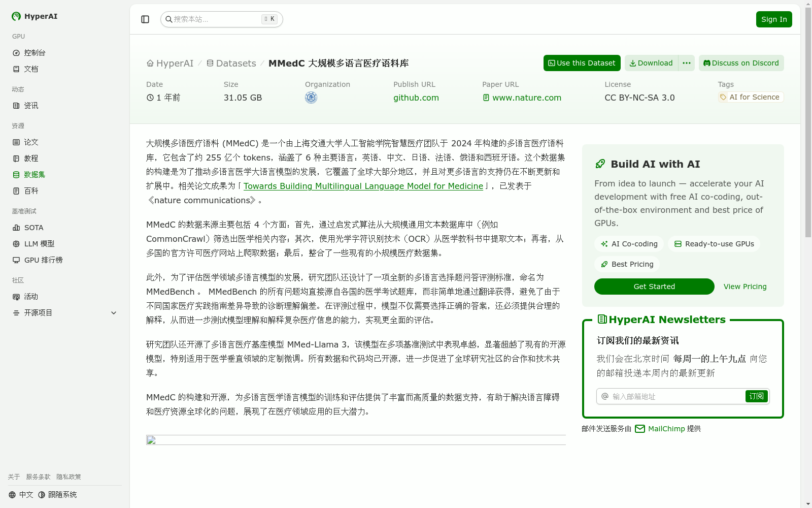Click the newsletter icon beside HyperAI Newsletters
Viewport: 812px width, 508px height.
(602, 319)
